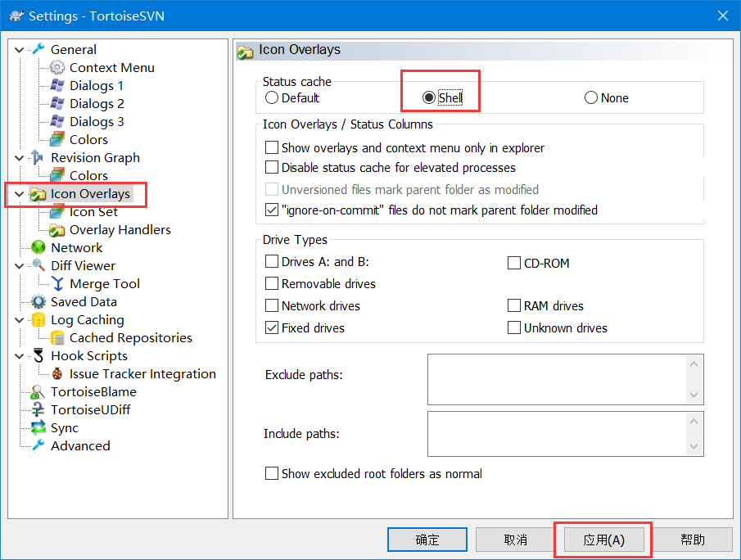Collapse the General tree node
The width and height of the screenshot is (741, 560).
(x=20, y=50)
